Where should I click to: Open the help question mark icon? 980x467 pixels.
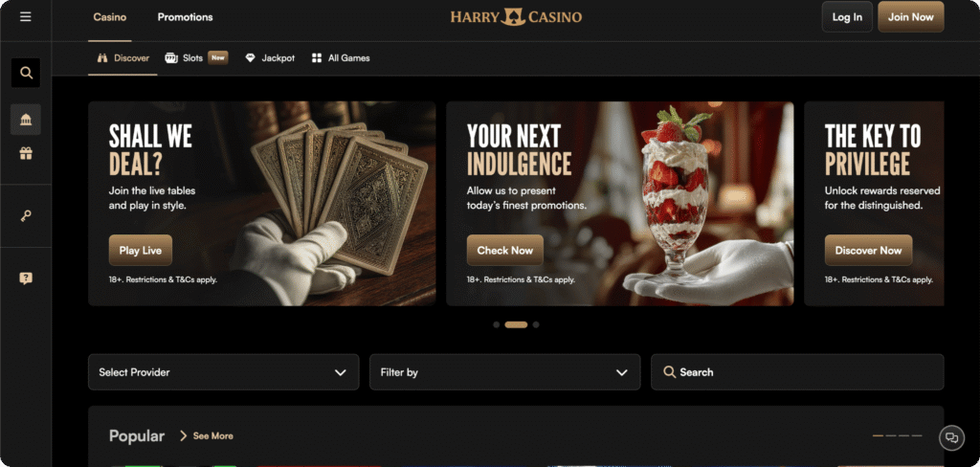[x=26, y=278]
